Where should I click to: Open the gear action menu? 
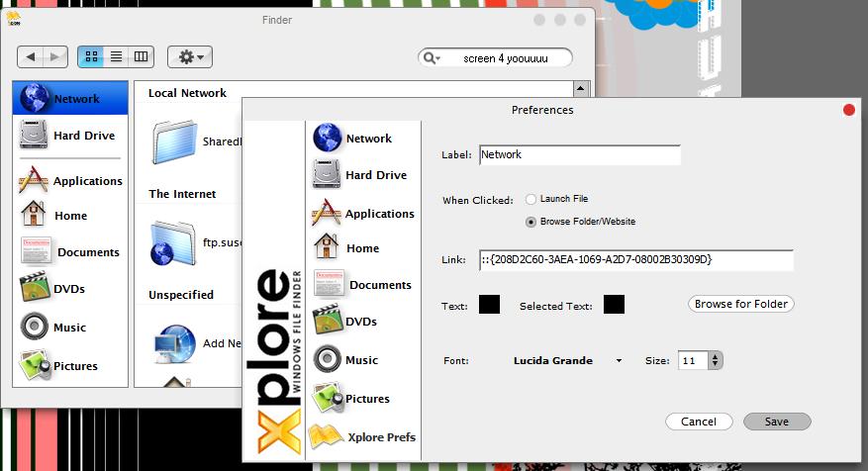(190, 56)
